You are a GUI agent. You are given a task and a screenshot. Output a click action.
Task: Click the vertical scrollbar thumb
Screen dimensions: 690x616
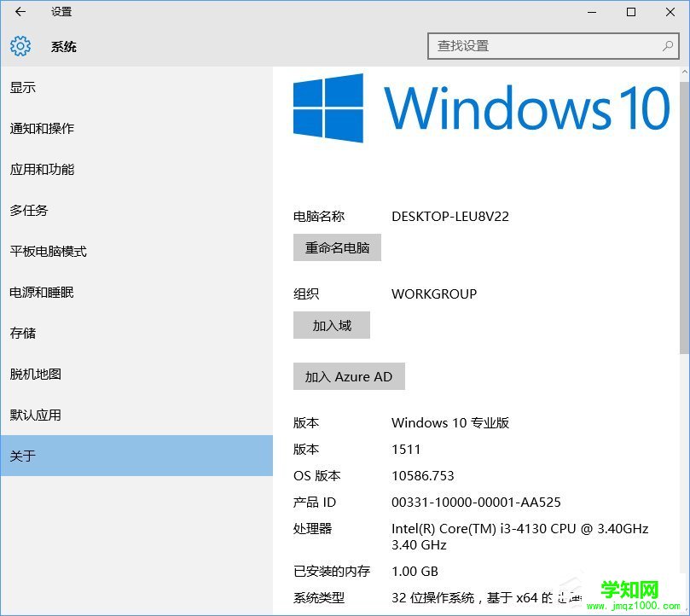684,217
